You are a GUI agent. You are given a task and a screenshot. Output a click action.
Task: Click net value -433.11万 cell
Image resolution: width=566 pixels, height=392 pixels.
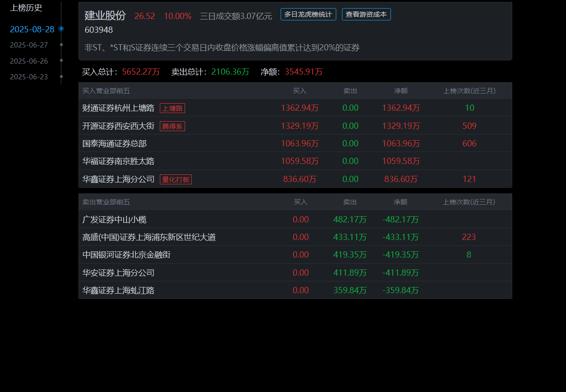pyautogui.click(x=400, y=237)
